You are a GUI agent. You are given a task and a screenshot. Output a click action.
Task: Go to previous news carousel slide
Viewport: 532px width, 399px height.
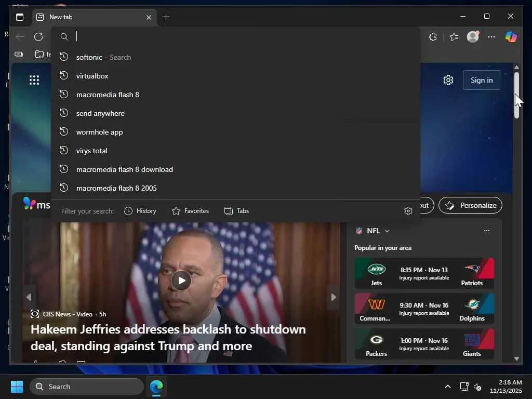click(29, 297)
